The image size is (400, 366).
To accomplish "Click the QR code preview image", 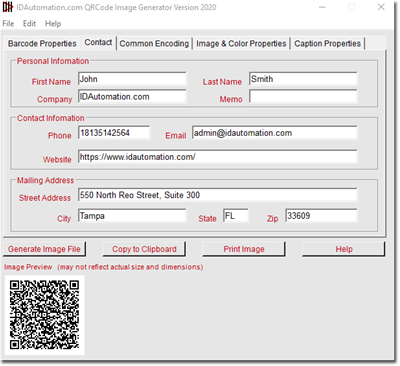I will (x=45, y=315).
